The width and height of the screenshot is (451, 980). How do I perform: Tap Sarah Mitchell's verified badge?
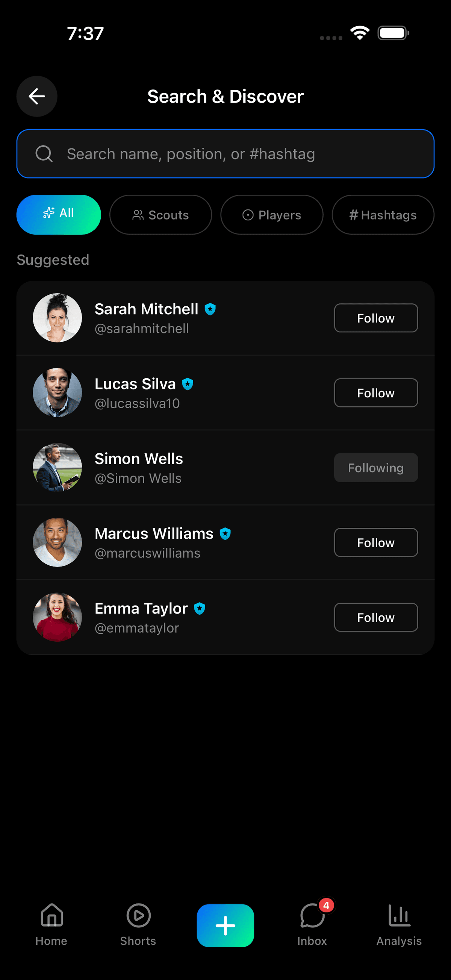pyautogui.click(x=210, y=309)
